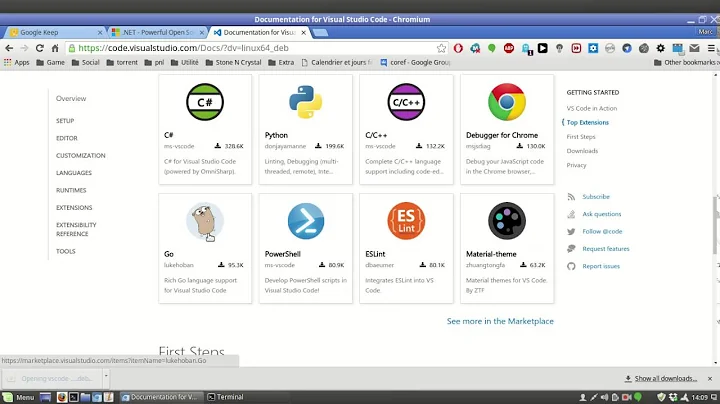Click the C/C++ extension logo
Image resolution: width=720 pixels, height=404 pixels.
pyautogui.click(x=406, y=102)
